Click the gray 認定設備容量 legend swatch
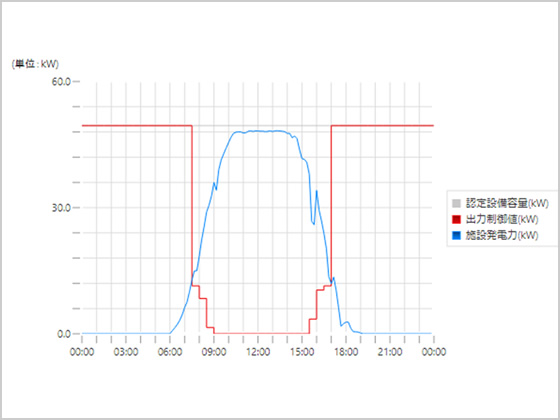This screenshot has height=420, width=560. (x=456, y=204)
